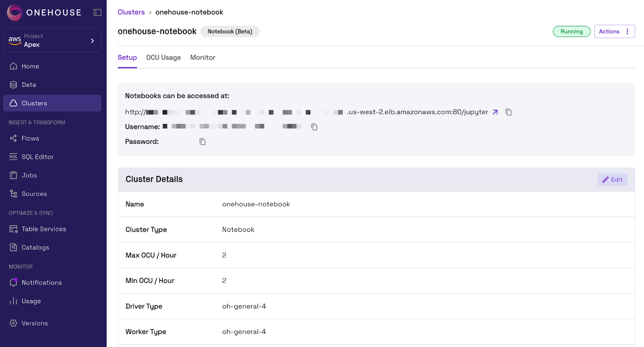Click the 'Notebooks can be accessed at:' text
Viewport: 644px width, 347px height.
click(177, 96)
